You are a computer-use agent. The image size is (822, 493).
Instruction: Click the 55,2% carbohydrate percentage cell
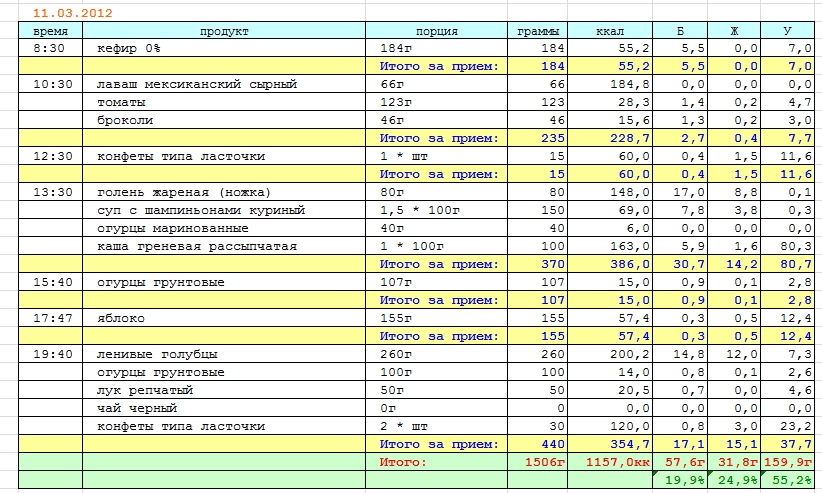click(788, 481)
